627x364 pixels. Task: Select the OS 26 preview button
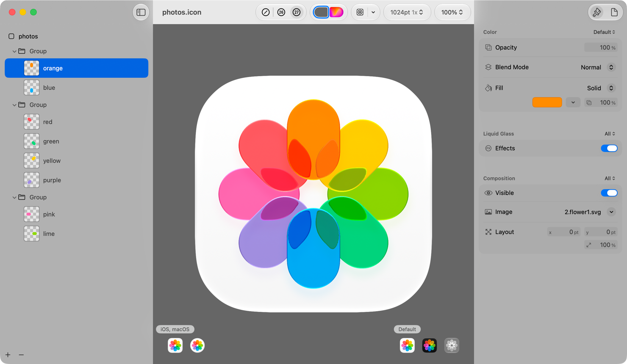tap(281, 12)
